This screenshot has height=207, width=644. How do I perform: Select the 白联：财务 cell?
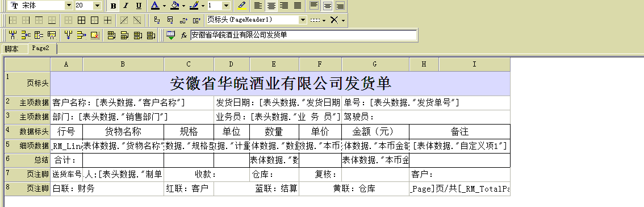[107, 189]
